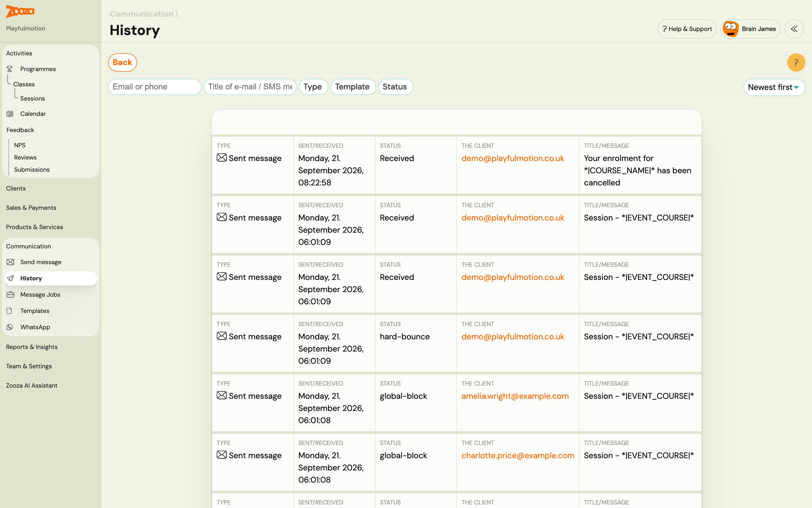Click global-block status in charlotte.price row

tap(403, 456)
